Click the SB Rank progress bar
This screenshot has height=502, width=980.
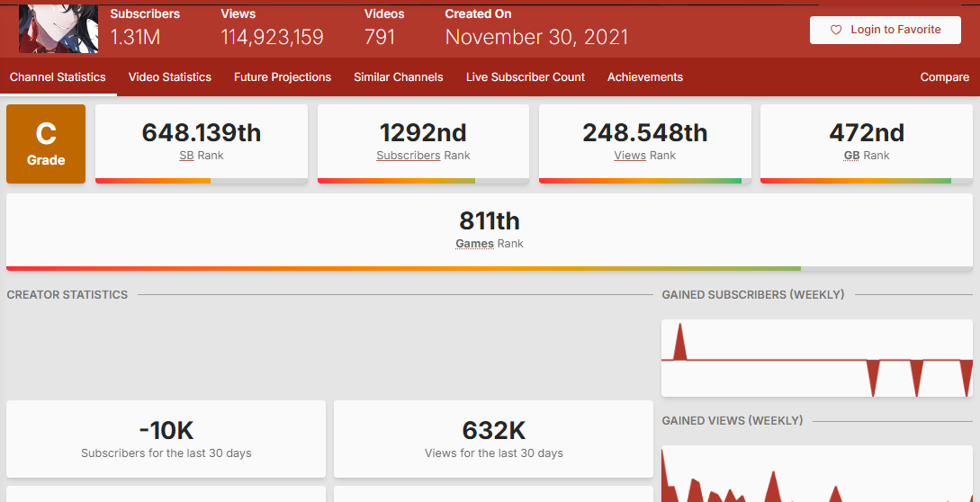tap(202, 182)
